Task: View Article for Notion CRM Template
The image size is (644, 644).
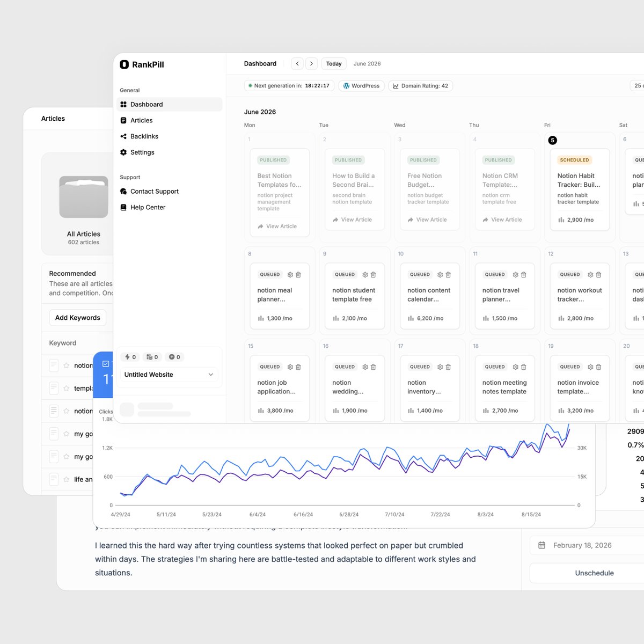Action: (502, 219)
